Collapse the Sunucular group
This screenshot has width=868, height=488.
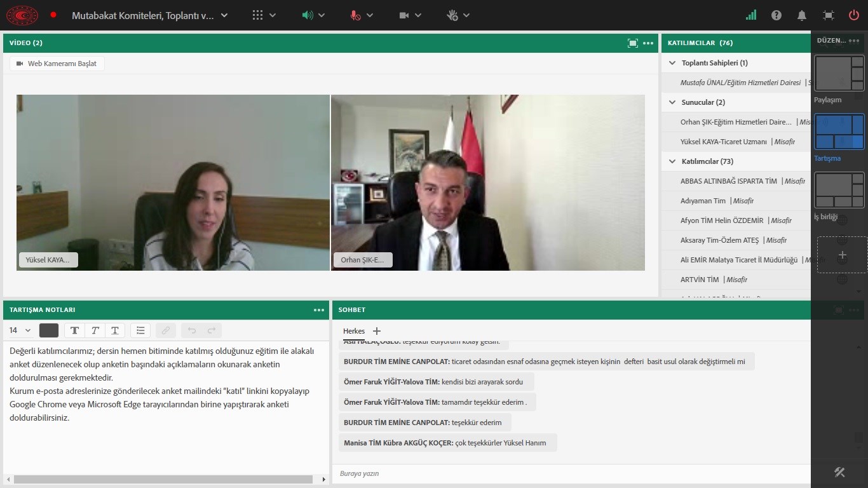pyautogui.click(x=672, y=102)
